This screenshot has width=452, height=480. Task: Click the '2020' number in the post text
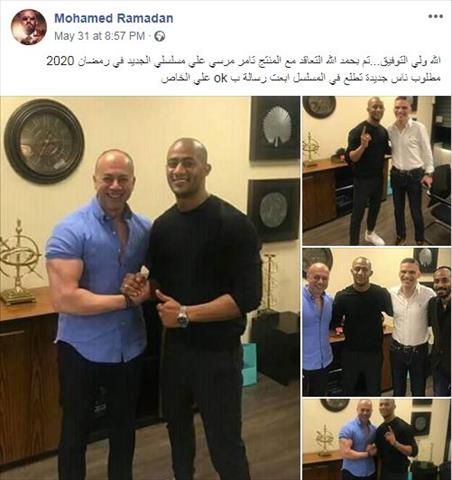pos(59,61)
